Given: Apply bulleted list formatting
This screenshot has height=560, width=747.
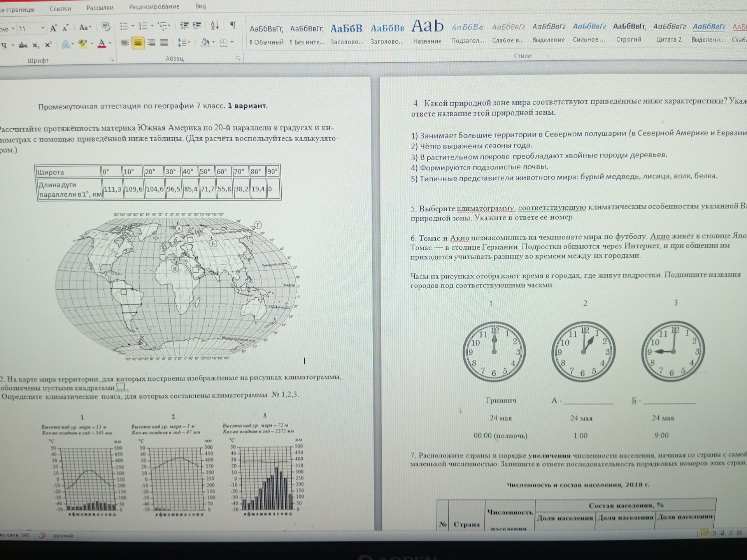Looking at the screenshot, I should click(124, 26).
